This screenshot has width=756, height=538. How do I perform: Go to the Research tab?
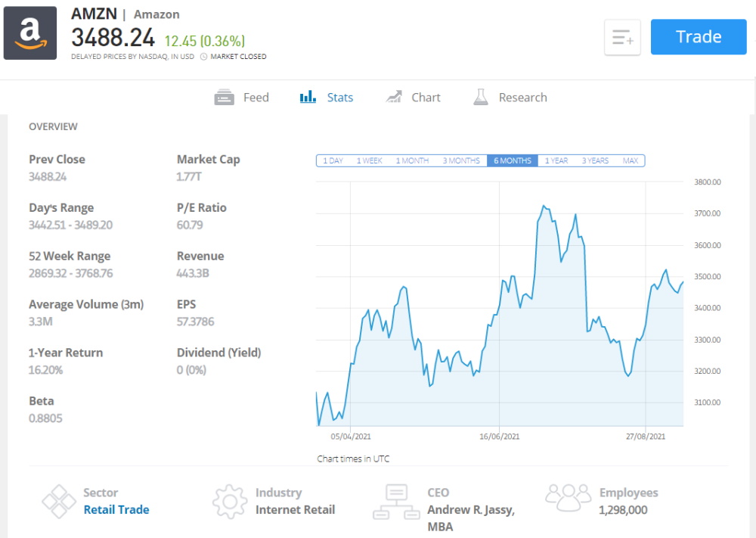click(x=510, y=97)
